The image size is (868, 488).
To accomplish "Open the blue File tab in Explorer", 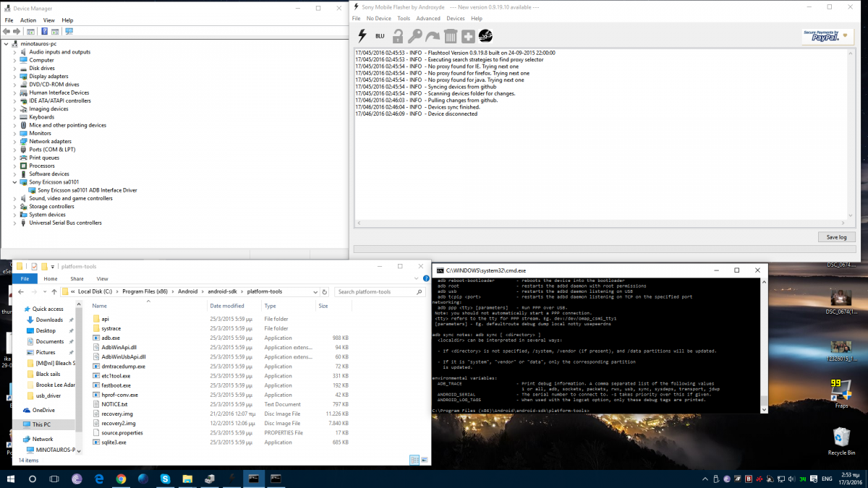I will coord(25,278).
